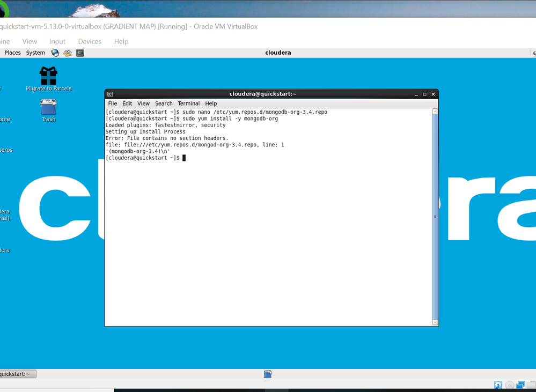Open the Migrate to Parcels desktop icon

pos(48,79)
